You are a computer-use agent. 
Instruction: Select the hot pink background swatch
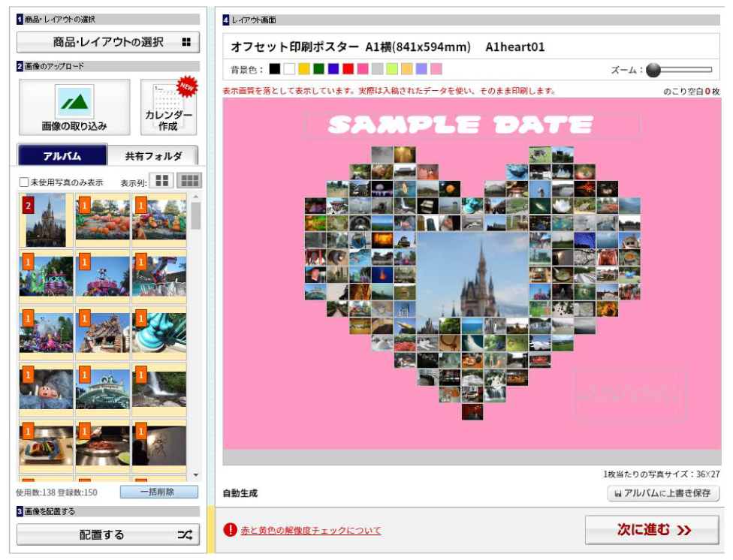click(363, 69)
